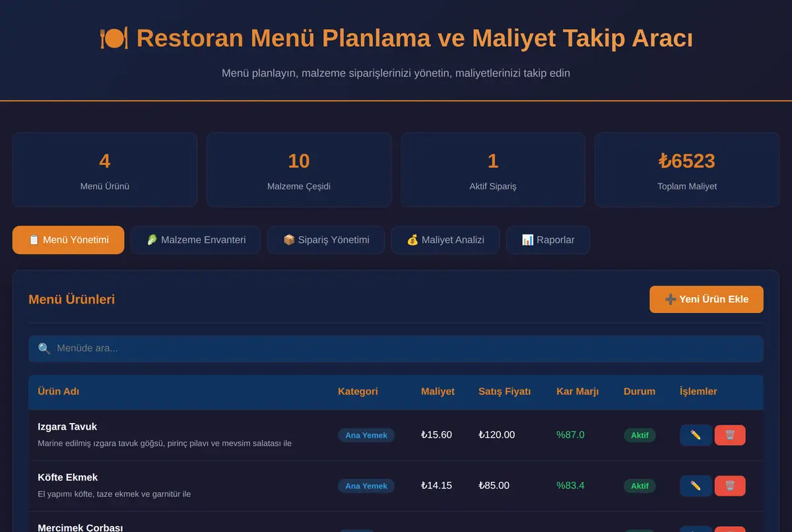Click the Malzeme Çeşidi stat card
The height and width of the screenshot is (532, 792).
tap(299, 170)
